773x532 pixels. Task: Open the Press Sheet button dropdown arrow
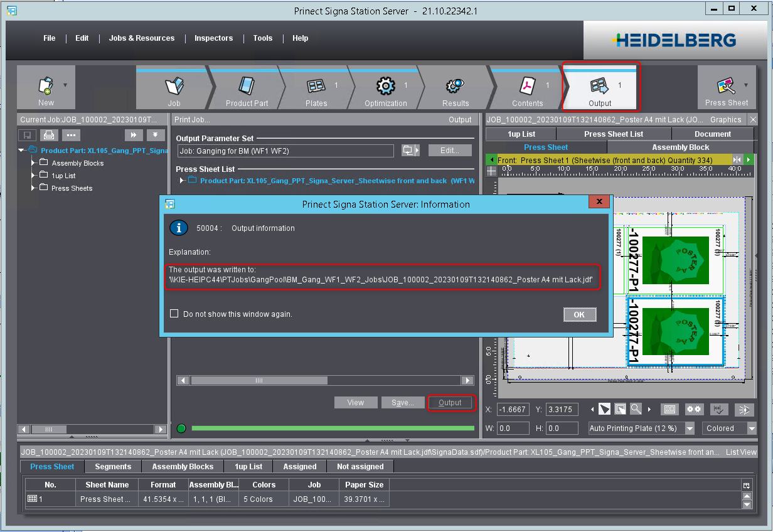(x=746, y=85)
